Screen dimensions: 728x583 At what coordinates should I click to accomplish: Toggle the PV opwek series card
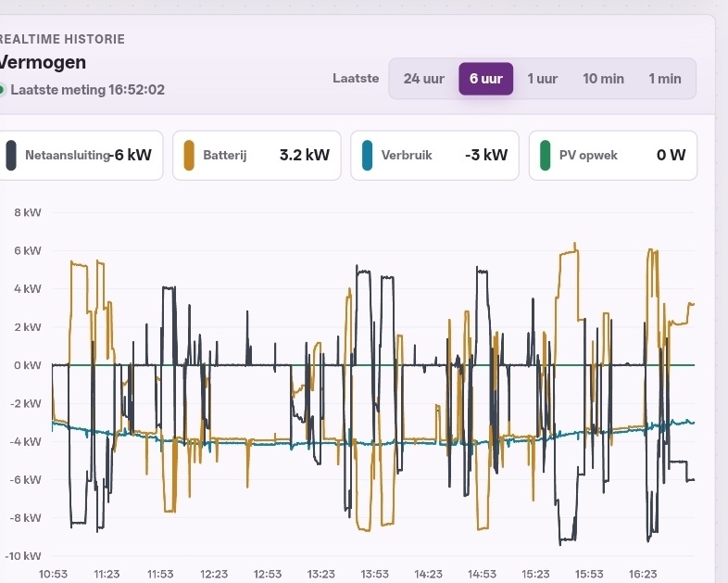coord(613,155)
